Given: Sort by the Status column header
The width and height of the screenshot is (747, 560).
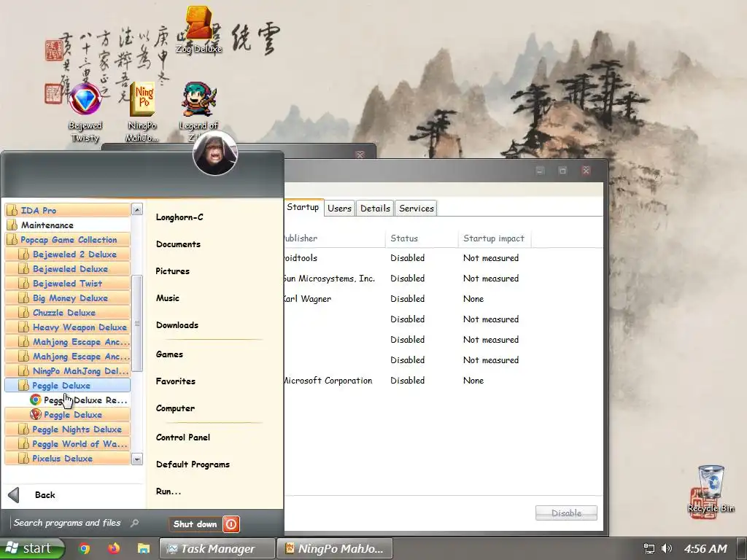Looking at the screenshot, I should click(422, 238).
